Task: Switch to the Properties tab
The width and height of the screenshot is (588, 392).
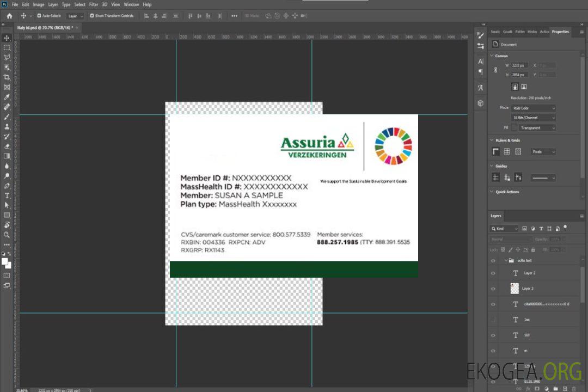Action: tap(560, 32)
